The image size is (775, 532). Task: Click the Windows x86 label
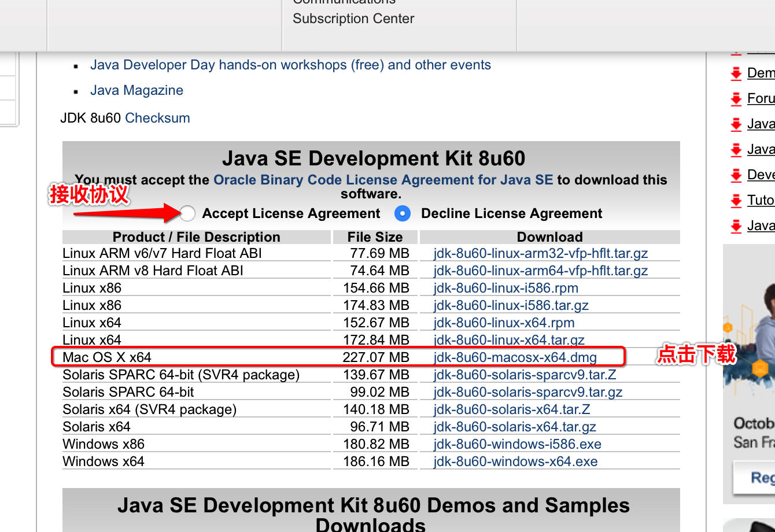pyautogui.click(x=104, y=444)
